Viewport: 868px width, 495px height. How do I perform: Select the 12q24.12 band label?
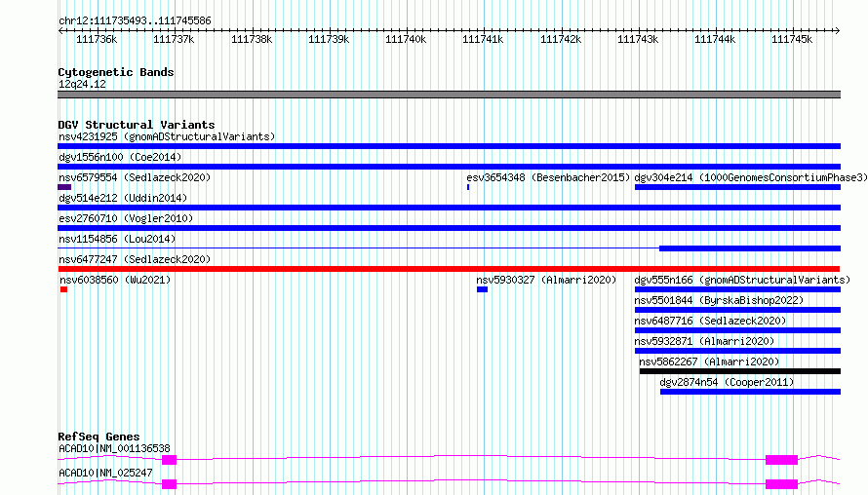(82, 84)
